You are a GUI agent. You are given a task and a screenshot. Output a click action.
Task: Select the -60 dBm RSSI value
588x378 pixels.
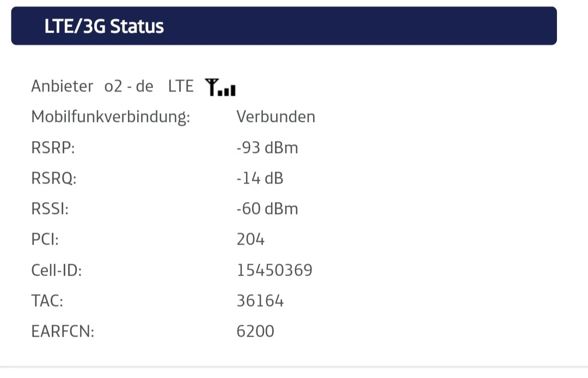[267, 209]
